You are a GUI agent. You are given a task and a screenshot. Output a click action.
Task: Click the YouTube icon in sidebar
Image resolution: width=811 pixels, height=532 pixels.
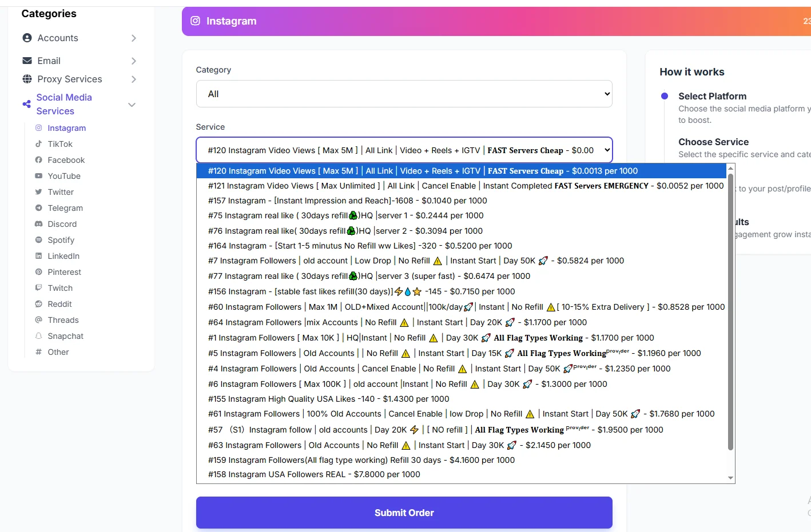coord(38,176)
